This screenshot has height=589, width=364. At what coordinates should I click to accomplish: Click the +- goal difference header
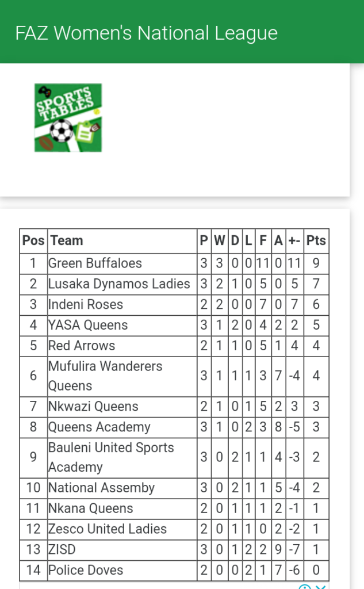pos(294,240)
